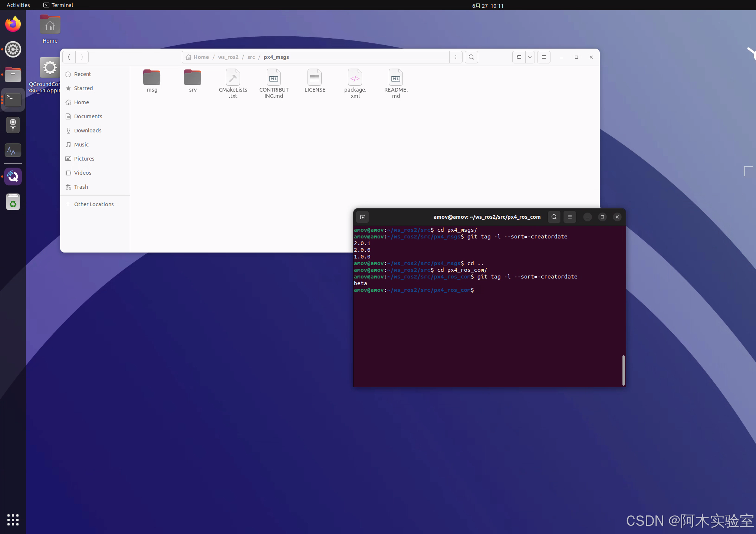Click src breadcrumb in path bar
756x534 pixels.
(x=251, y=57)
